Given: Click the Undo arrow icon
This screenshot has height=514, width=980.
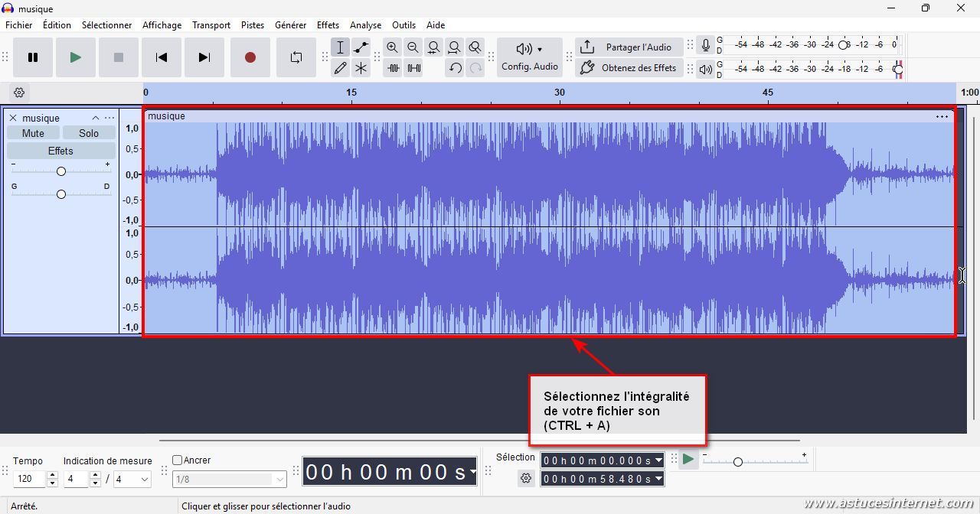Looking at the screenshot, I should 455,68.
